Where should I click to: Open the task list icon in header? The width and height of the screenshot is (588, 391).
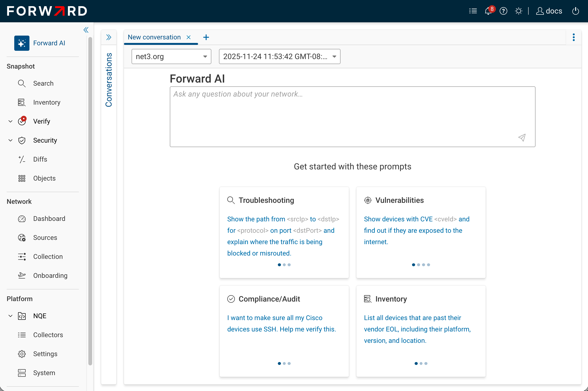473,11
